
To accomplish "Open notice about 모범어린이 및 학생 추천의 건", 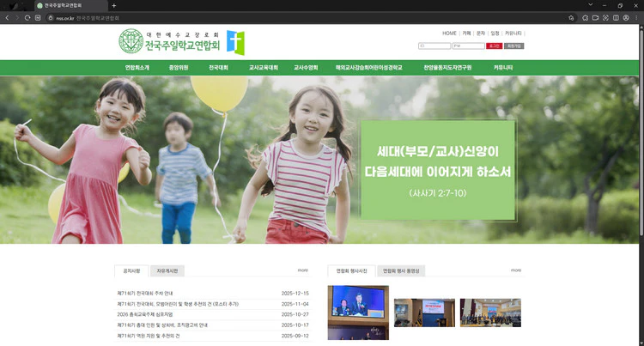I will [178, 304].
